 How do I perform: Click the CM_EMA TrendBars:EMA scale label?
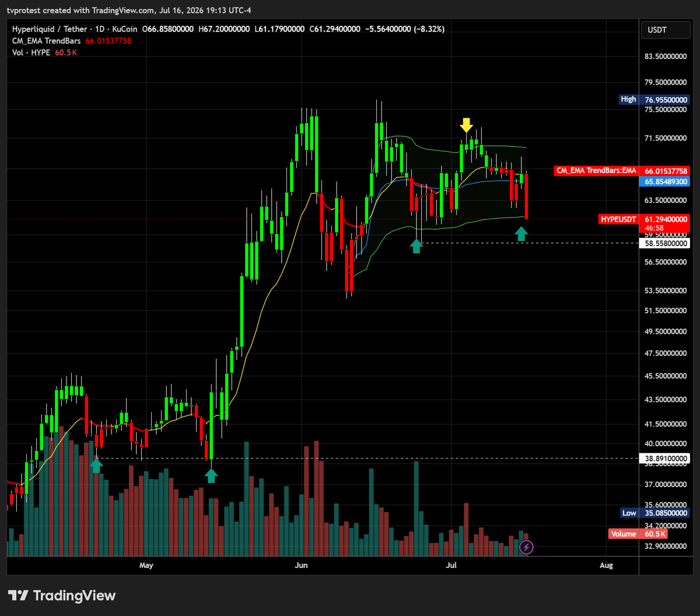[x=596, y=171]
